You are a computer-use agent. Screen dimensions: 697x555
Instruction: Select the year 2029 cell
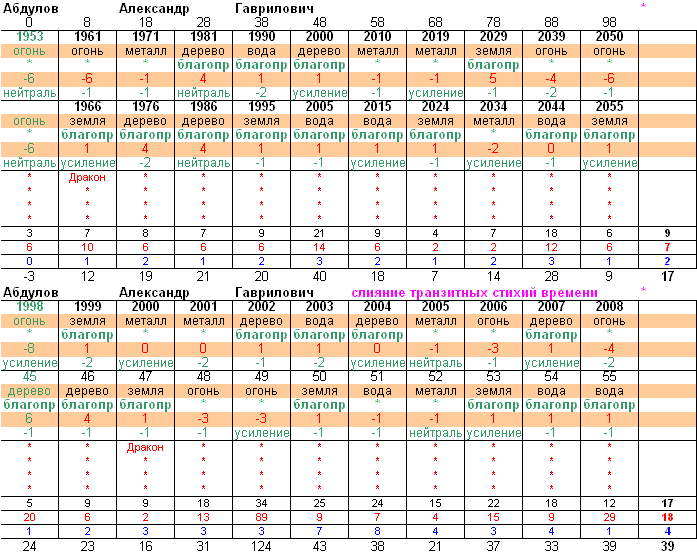pos(493,36)
